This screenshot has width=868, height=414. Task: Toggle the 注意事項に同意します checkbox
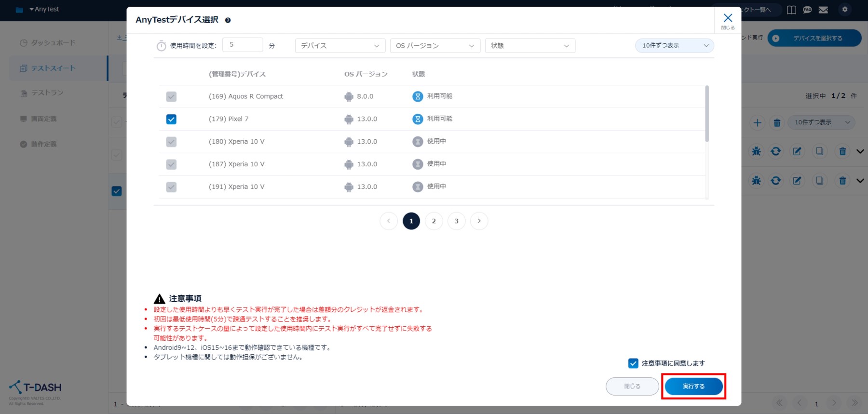(633, 363)
